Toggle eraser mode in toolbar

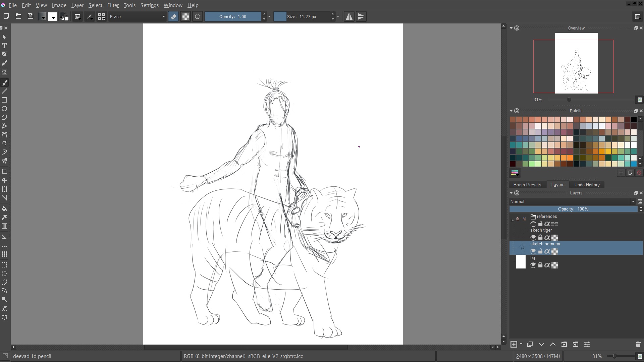[x=173, y=16]
